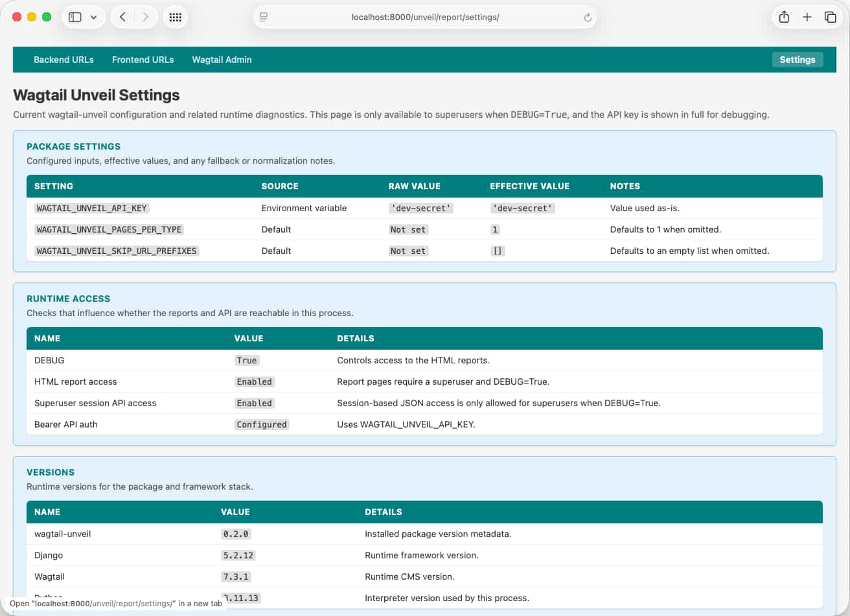
Task: Select the Settings nav button
Action: pos(798,60)
